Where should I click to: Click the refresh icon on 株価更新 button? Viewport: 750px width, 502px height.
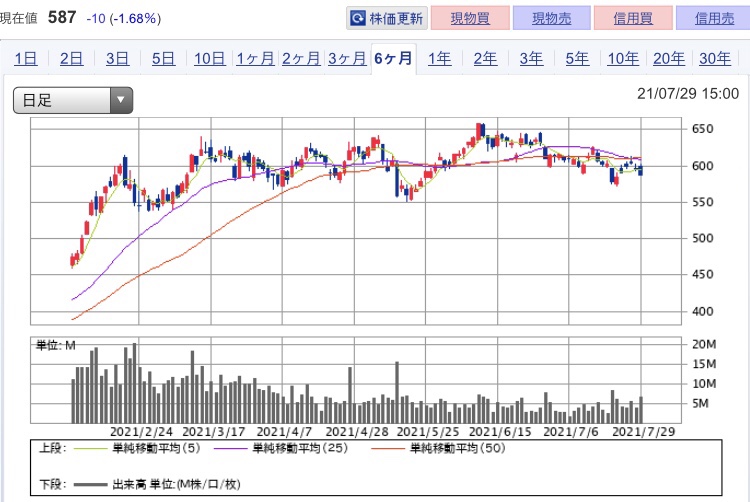(358, 19)
